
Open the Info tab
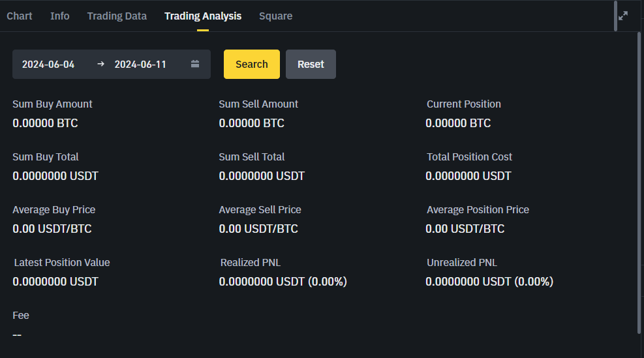tap(59, 16)
